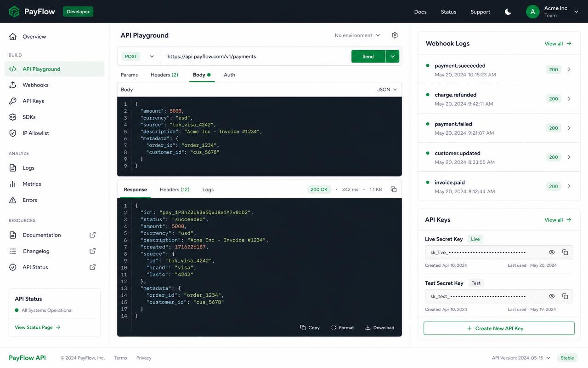
Task: Create a new API key
Action: 499,328
